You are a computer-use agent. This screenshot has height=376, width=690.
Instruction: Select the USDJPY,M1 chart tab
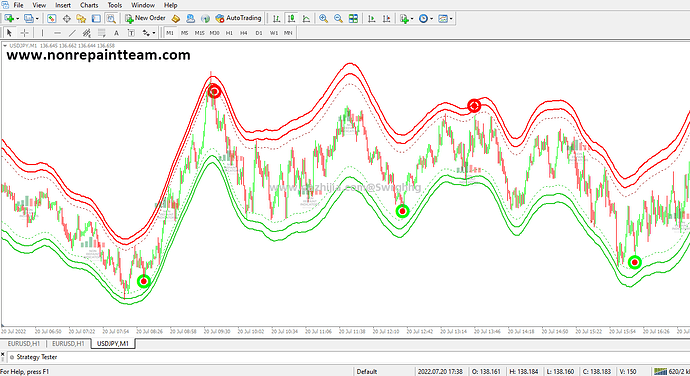113,343
